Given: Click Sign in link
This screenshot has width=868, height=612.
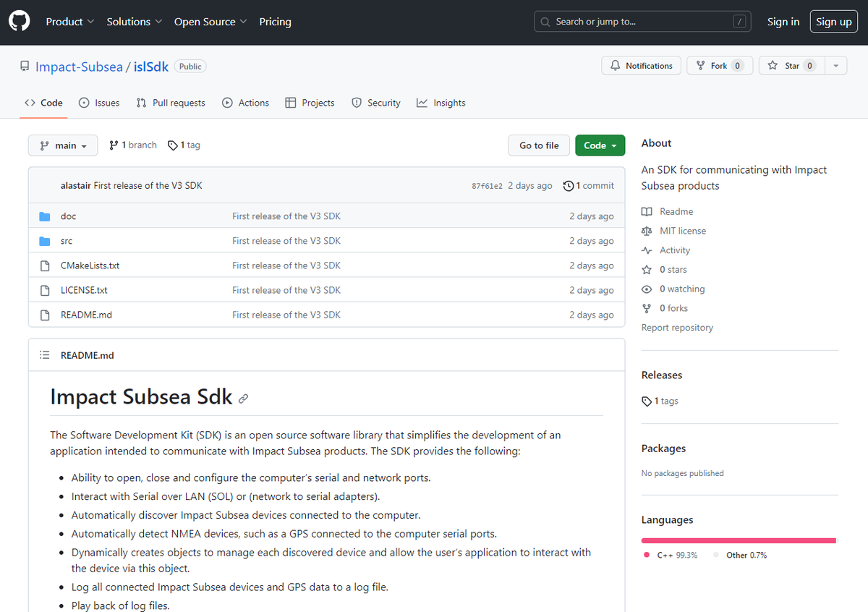Looking at the screenshot, I should (783, 22).
